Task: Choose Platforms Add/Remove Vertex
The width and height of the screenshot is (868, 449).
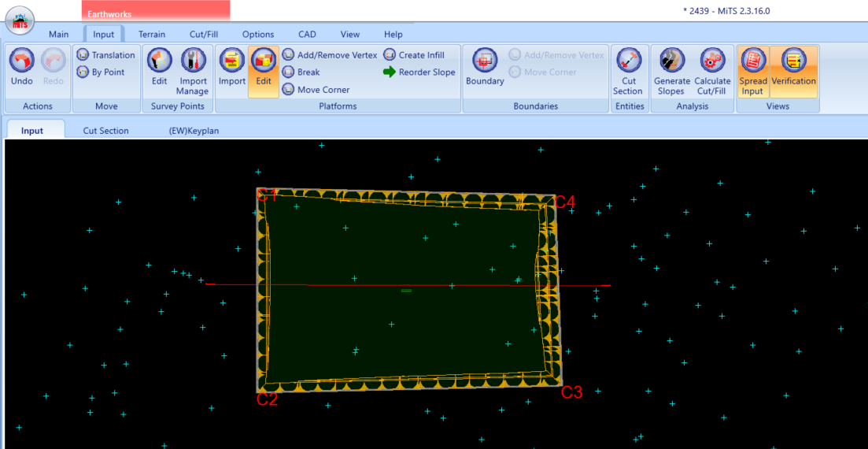Action: [330, 55]
